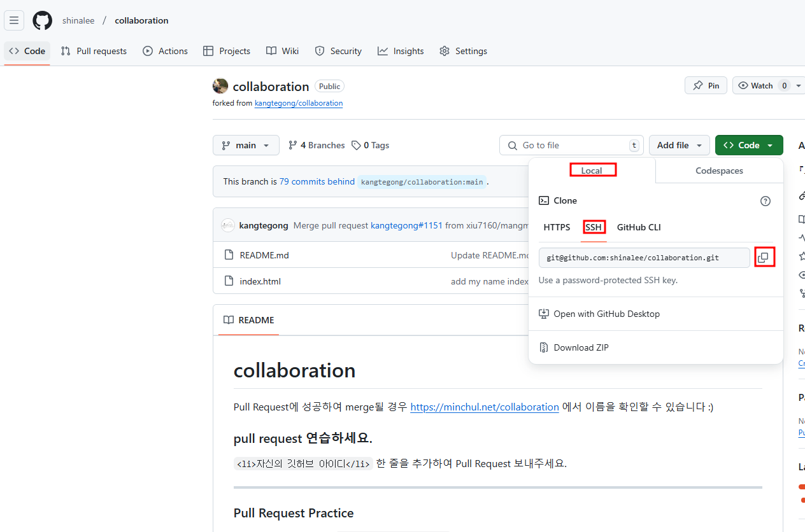Click the shinalee avatar beside collaboration title
This screenshot has height=532, width=805.
pyautogui.click(x=220, y=86)
